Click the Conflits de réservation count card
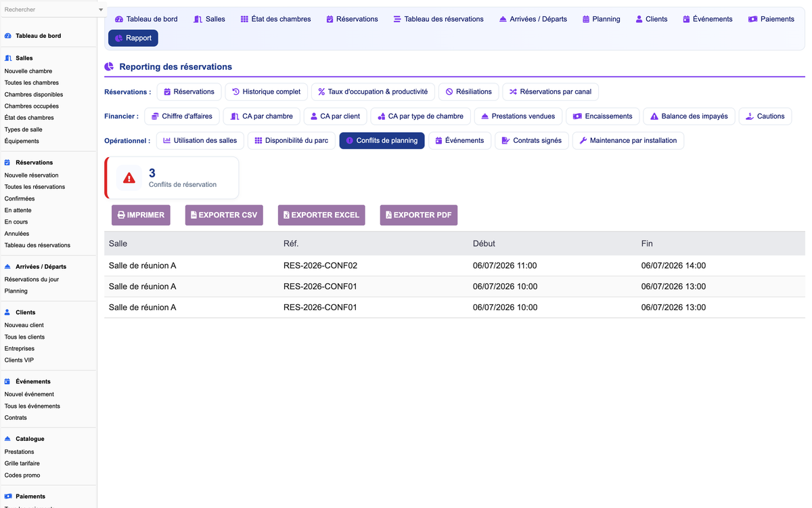The height and width of the screenshot is (508, 812). click(172, 178)
